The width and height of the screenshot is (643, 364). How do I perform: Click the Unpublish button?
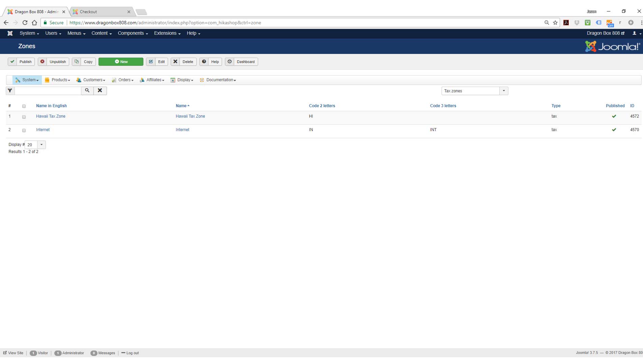[x=53, y=62]
